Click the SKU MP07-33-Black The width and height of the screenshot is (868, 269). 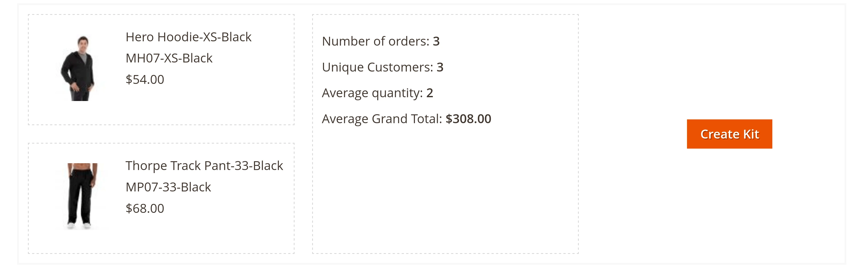(x=168, y=186)
